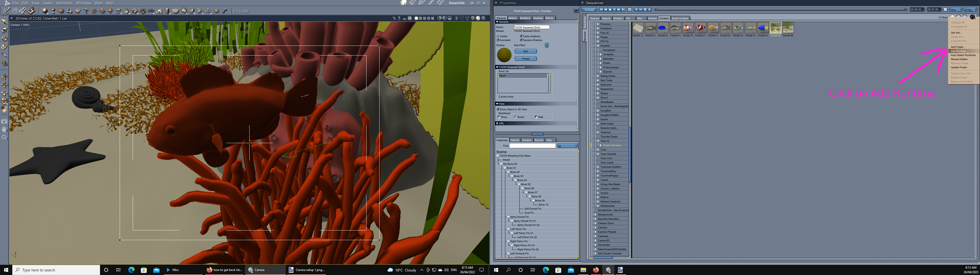Image resolution: width=980 pixels, height=275 pixels.
Task: Click the Text tool icon
Action: [85, 11]
